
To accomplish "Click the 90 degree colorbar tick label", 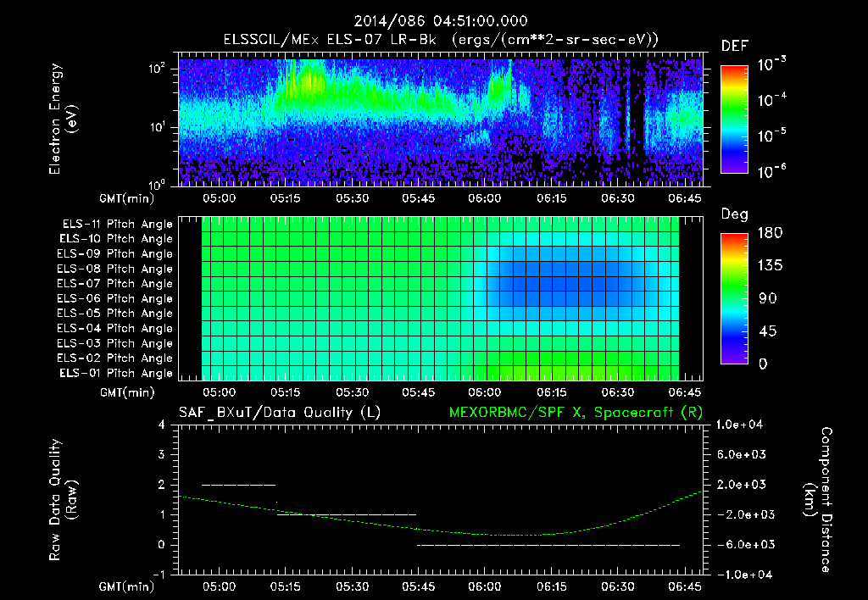I will click(767, 299).
